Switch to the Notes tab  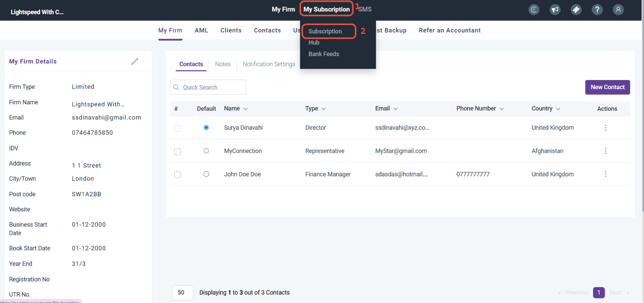pos(223,64)
